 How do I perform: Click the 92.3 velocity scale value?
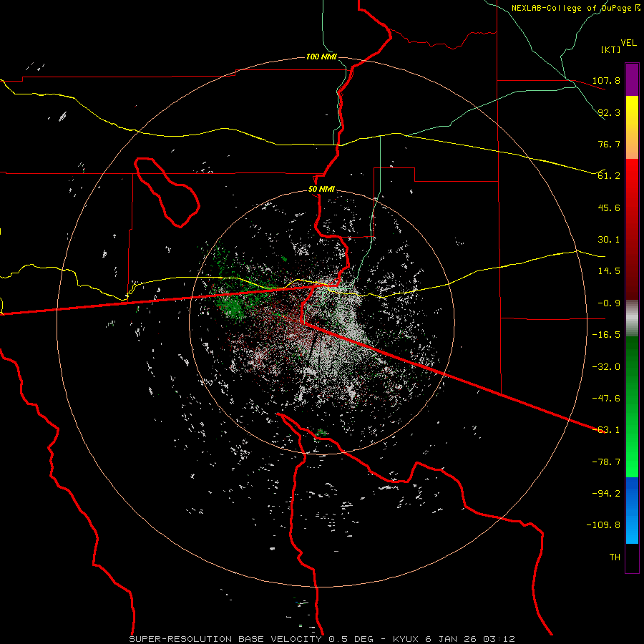(609, 112)
